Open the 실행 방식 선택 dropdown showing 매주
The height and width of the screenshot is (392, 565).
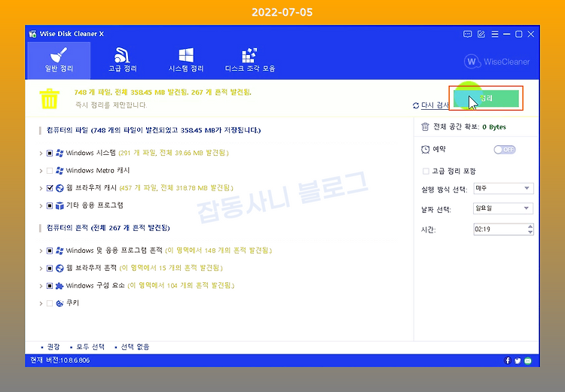pos(503,188)
